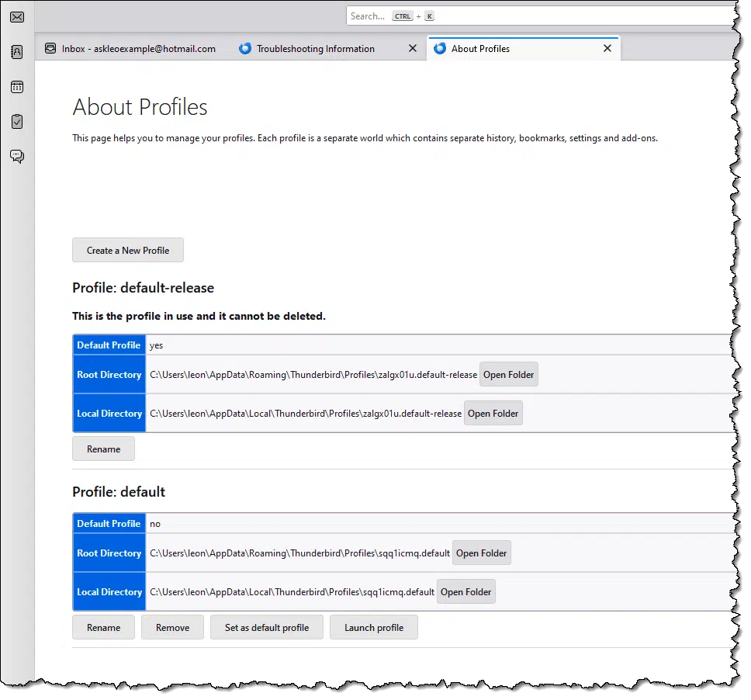This screenshot has height=700, width=751.
Task: Remove the default profile
Action: [172, 628]
